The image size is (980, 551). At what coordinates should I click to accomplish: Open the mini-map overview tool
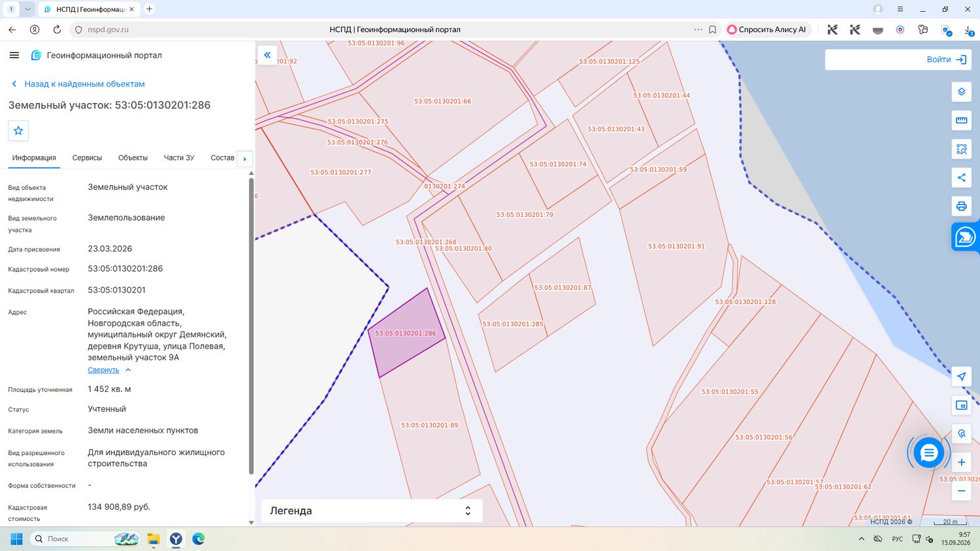coord(961,405)
